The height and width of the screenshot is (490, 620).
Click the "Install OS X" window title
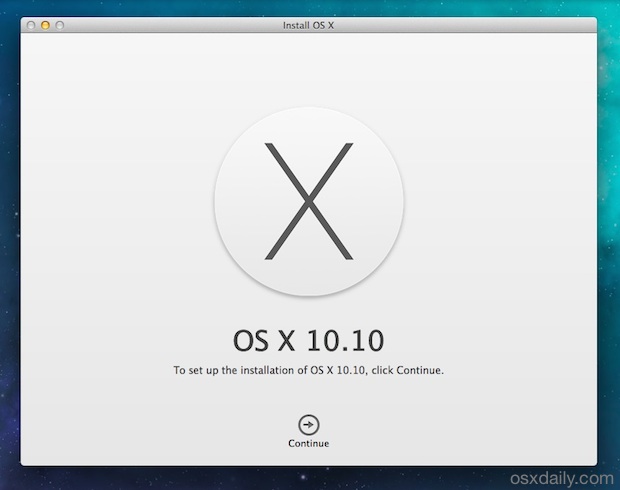(308, 25)
